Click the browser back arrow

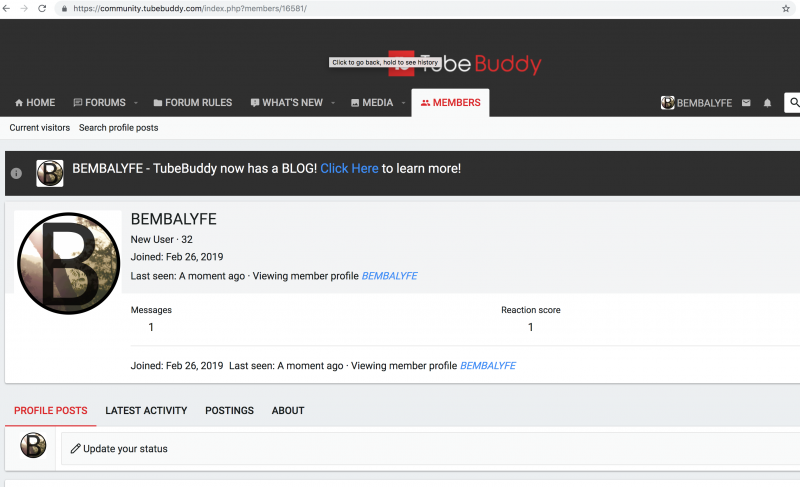7,8
